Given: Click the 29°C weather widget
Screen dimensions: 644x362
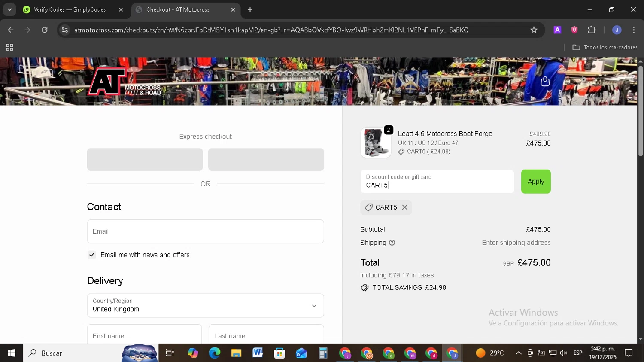Looking at the screenshot, I should click(490, 353).
